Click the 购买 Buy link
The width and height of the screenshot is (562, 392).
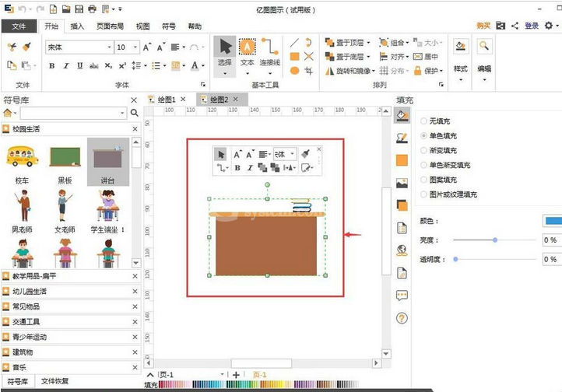tap(483, 26)
